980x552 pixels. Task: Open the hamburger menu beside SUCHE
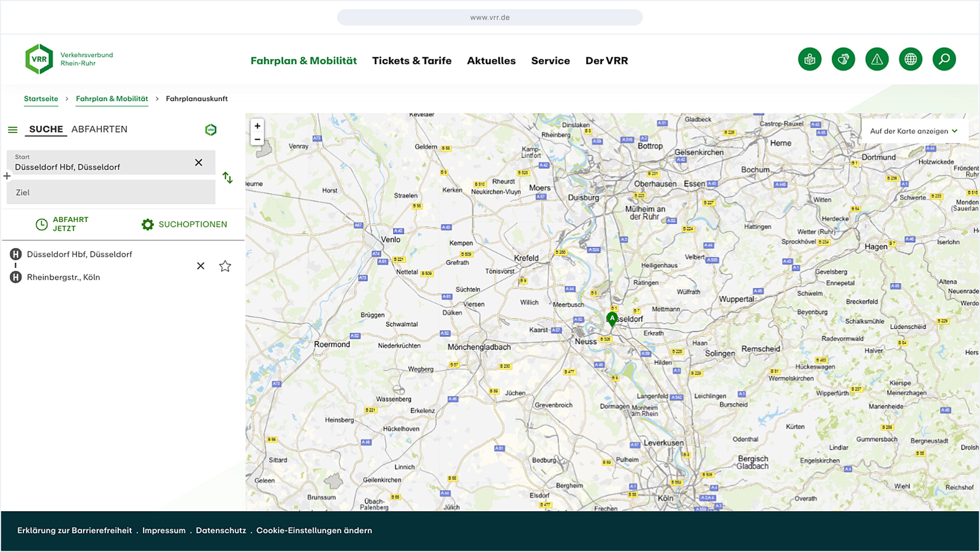(13, 130)
